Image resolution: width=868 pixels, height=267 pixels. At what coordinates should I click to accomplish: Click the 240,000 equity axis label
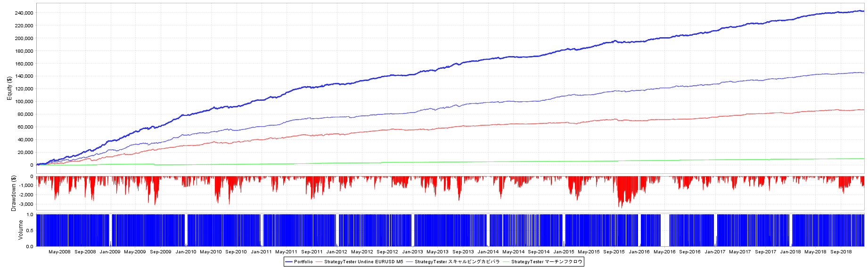[24, 13]
